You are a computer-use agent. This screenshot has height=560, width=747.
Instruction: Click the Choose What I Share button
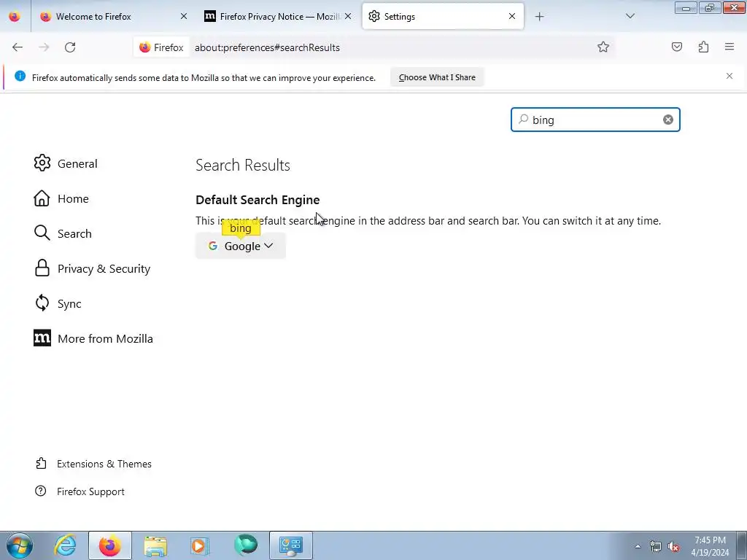click(x=437, y=77)
